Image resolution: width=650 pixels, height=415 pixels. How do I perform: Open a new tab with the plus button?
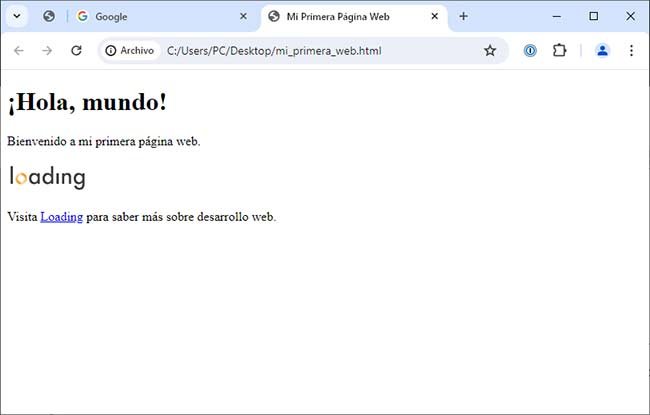[x=463, y=16]
